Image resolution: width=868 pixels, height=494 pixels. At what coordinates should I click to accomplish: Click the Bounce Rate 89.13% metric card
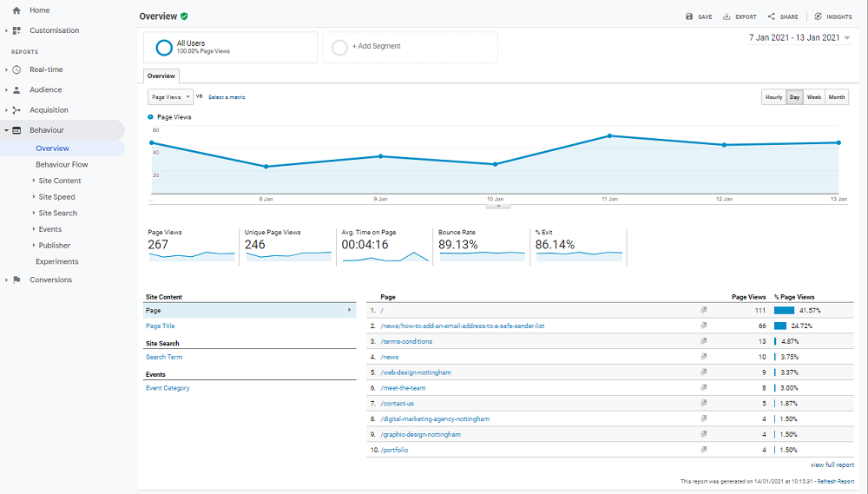point(481,247)
